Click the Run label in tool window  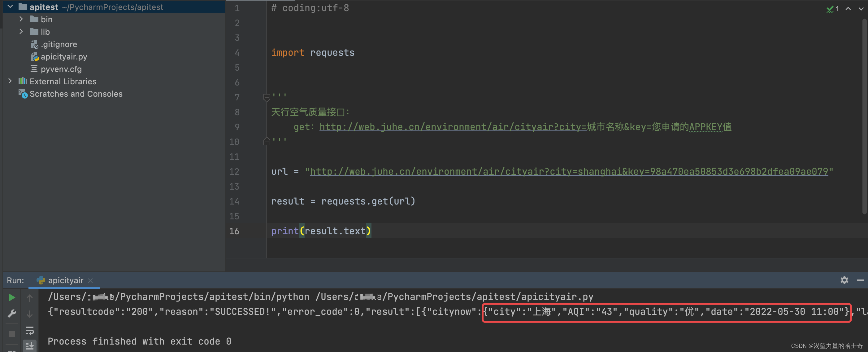(15, 280)
